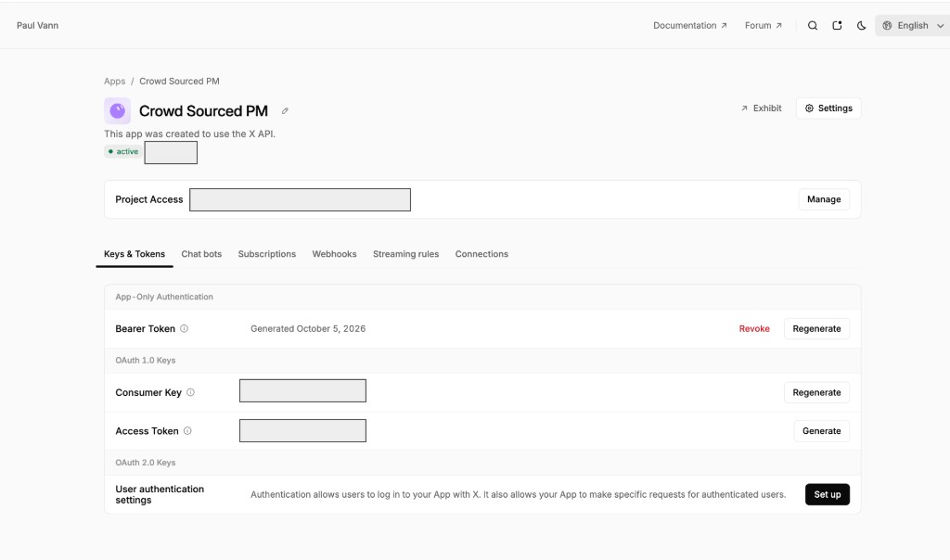The image size is (950, 560).
Task: Click the info icon beside Bearer Token
Action: click(x=185, y=329)
